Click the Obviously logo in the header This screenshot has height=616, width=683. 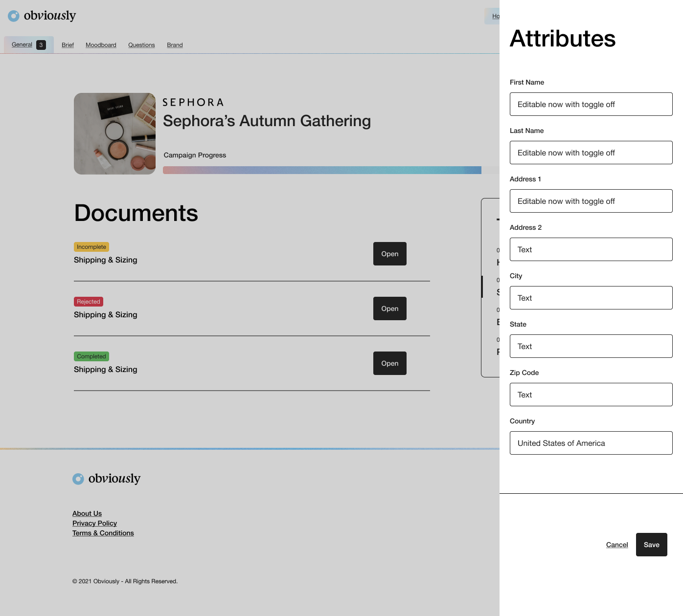pyautogui.click(x=42, y=16)
